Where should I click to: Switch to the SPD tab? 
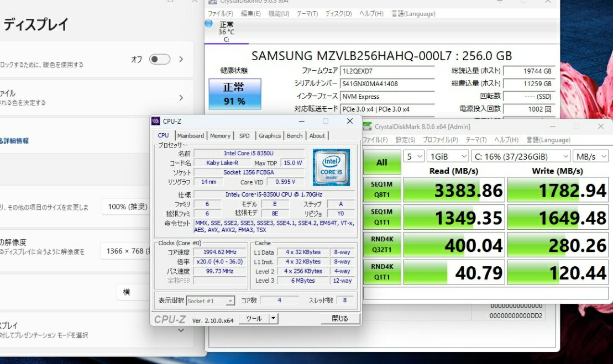(244, 135)
